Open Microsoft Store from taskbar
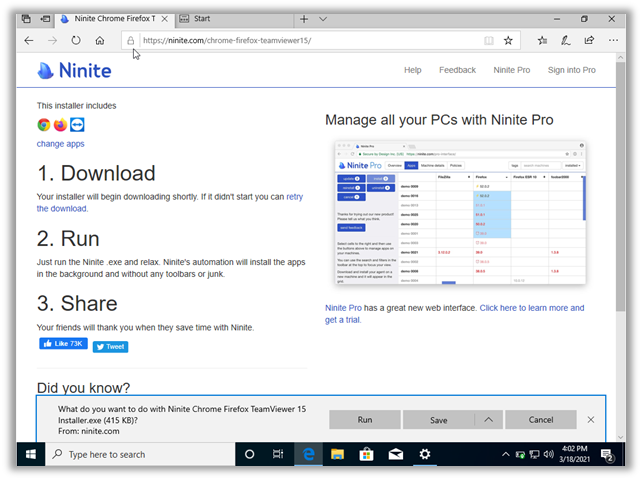This screenshot has height=480, width=642. pyautogui.click(x=366, y=454)
